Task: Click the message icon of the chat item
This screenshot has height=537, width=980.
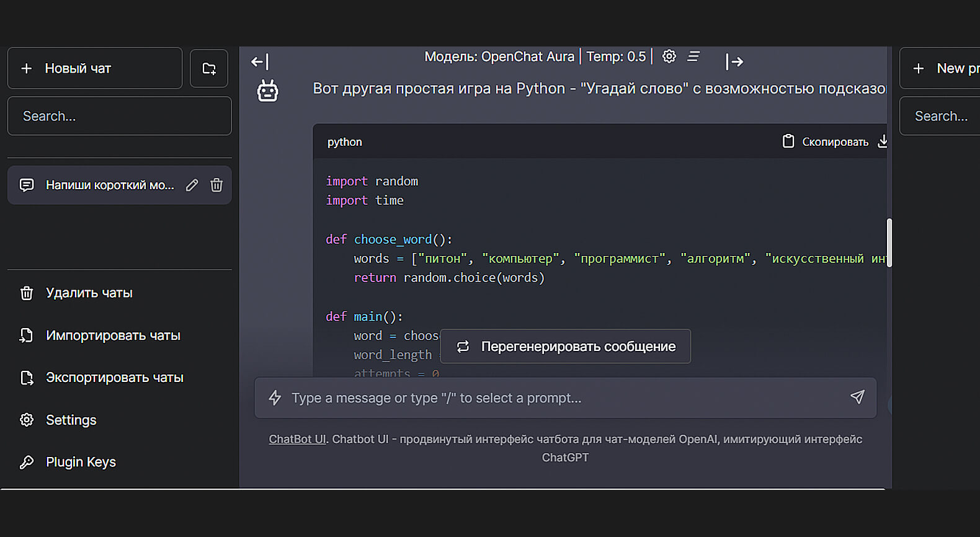Action: pos(27,185)
